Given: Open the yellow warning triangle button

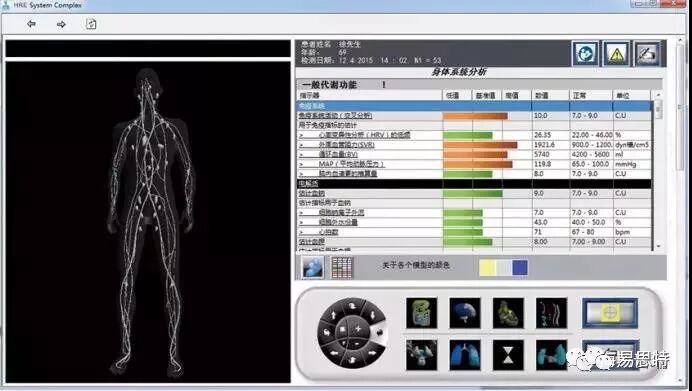Looking at the screenshot, I should pyautogui.click(x=616, y=54).
